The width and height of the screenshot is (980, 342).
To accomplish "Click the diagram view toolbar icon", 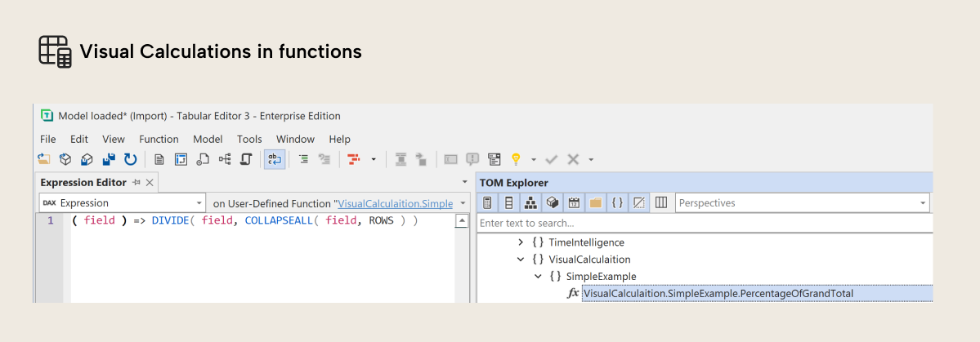I will coord(224,159).
